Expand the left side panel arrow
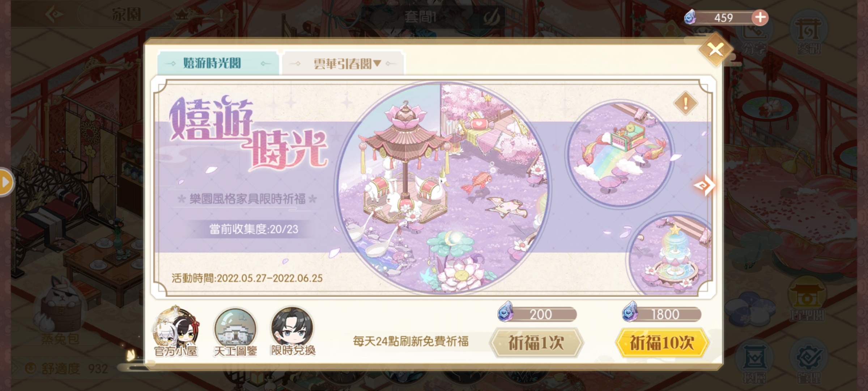 pyautogui.click(x=6, y=182)
